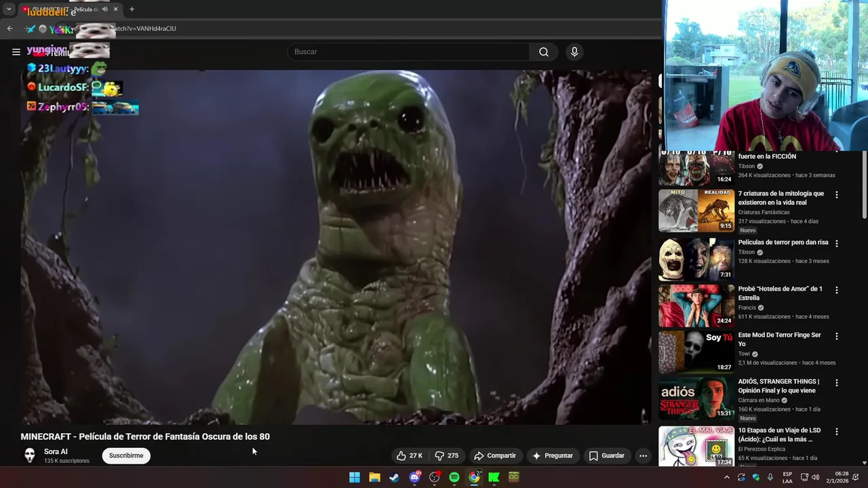Open the tab search dropdown arrow
The height and width of the screenshot is (488, 868).
(9, 9)
